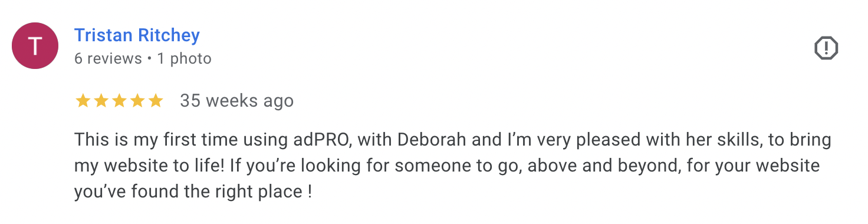View the reviewer's 6 reviews
The image size is (868, 224).
click(x=108, y=59)
